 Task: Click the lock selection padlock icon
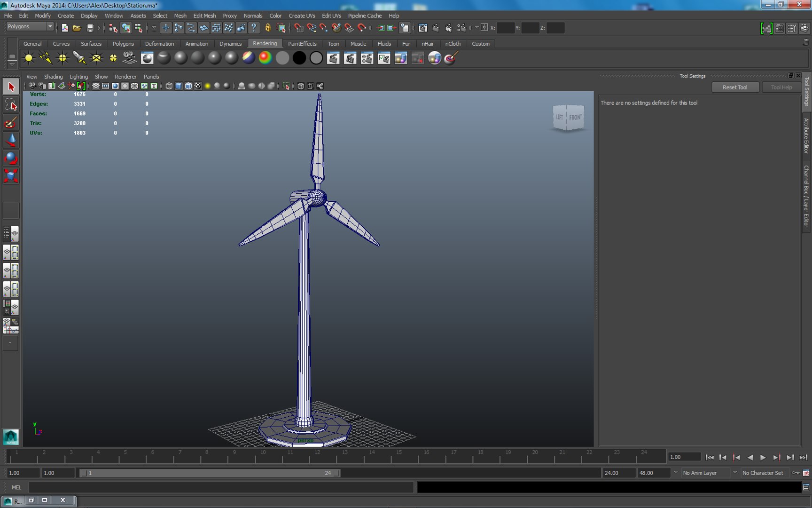point(268,28)
